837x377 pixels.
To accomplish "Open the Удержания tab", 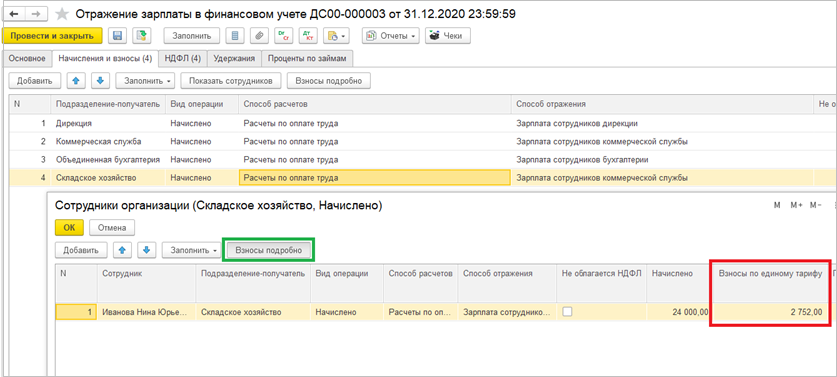I will click(234, 58).
